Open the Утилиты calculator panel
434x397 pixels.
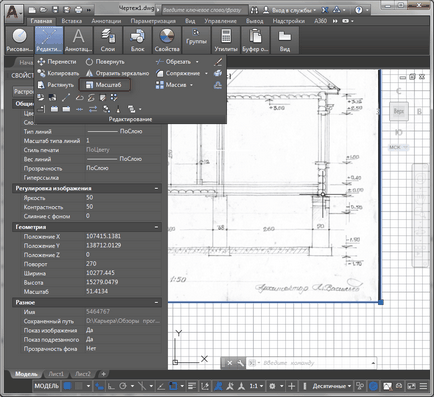click(x=226, y=40)
